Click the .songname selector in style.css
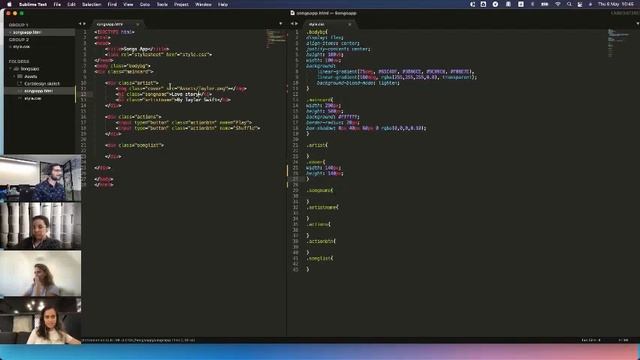This screenshot has width=640, height=360. pos(319,191)
